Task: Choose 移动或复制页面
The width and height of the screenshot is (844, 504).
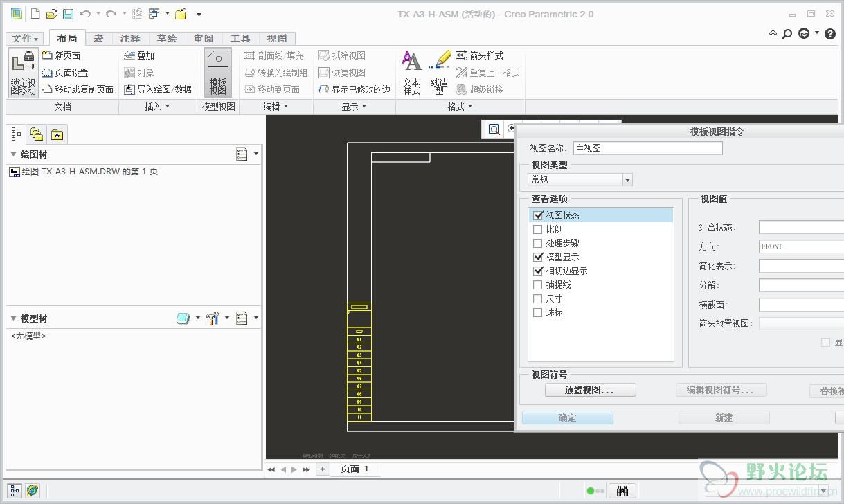Action: pos(78,89)
